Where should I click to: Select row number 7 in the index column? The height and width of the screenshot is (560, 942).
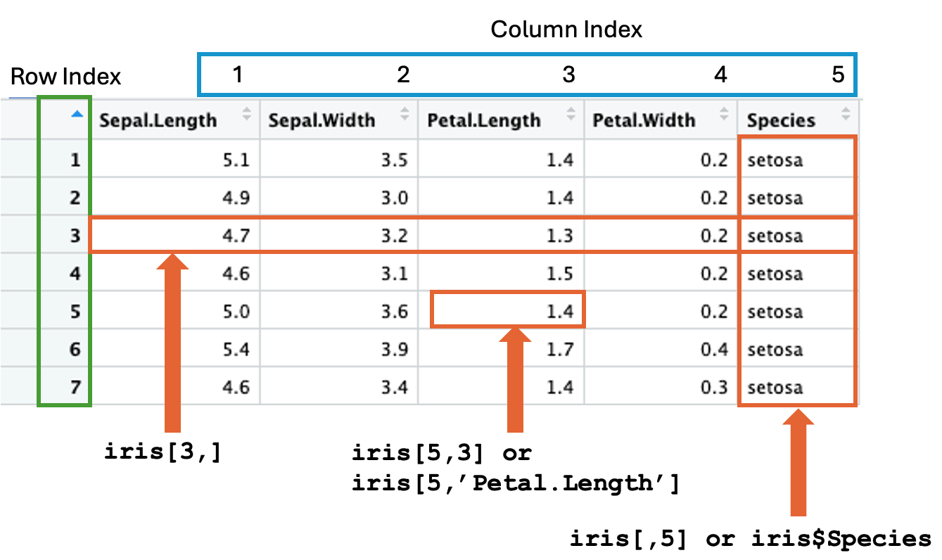click(75, 387)
